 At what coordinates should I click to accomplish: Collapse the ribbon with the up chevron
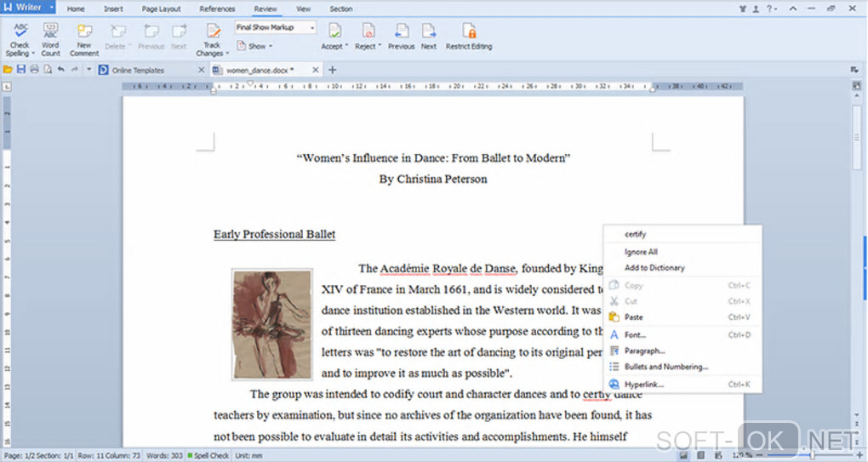tap(792, 9)
